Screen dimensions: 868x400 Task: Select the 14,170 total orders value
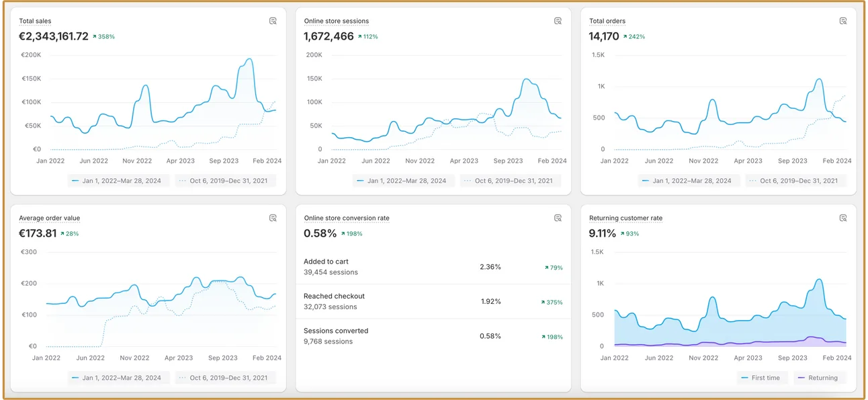click(x=604, y=36)
